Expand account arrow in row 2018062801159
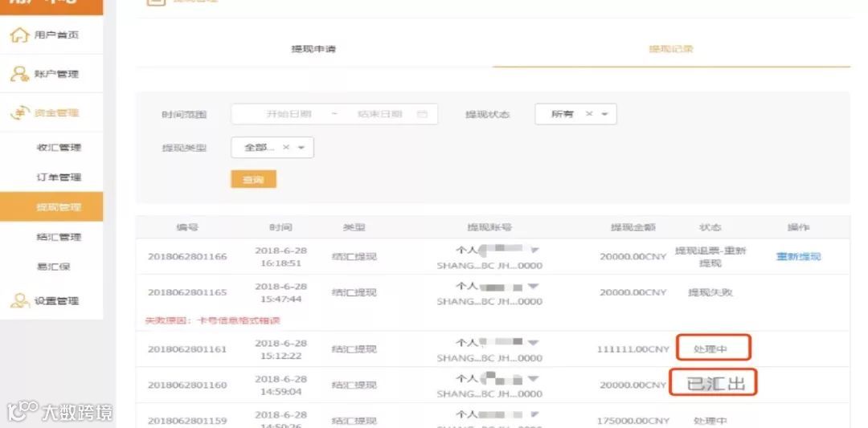 point(534,414)
